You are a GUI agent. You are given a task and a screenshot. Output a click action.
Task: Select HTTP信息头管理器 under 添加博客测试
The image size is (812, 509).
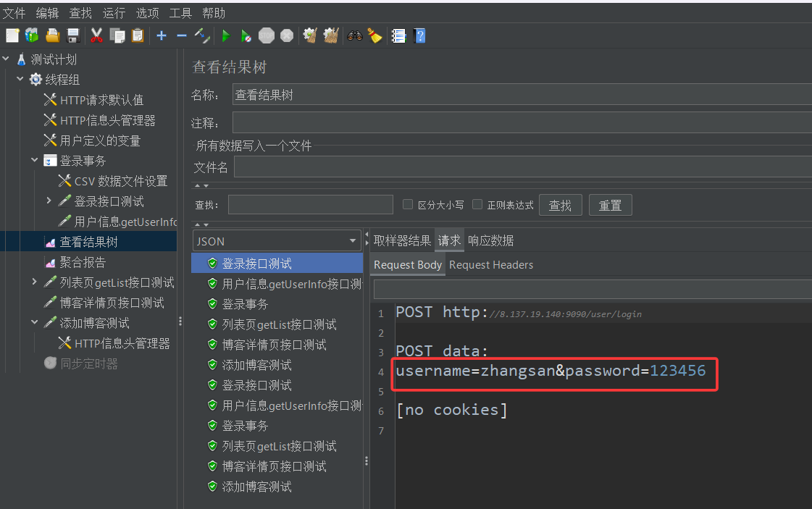point(122,343)
